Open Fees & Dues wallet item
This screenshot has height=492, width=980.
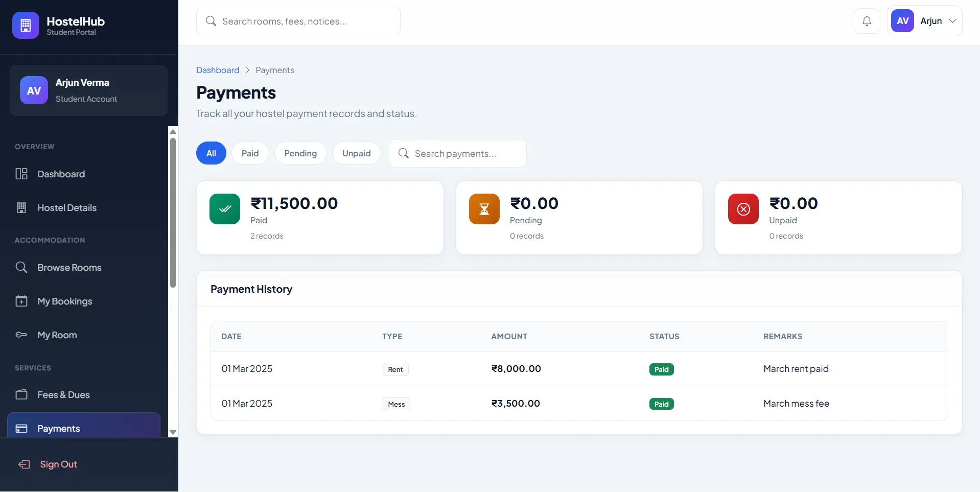(84, 395)
